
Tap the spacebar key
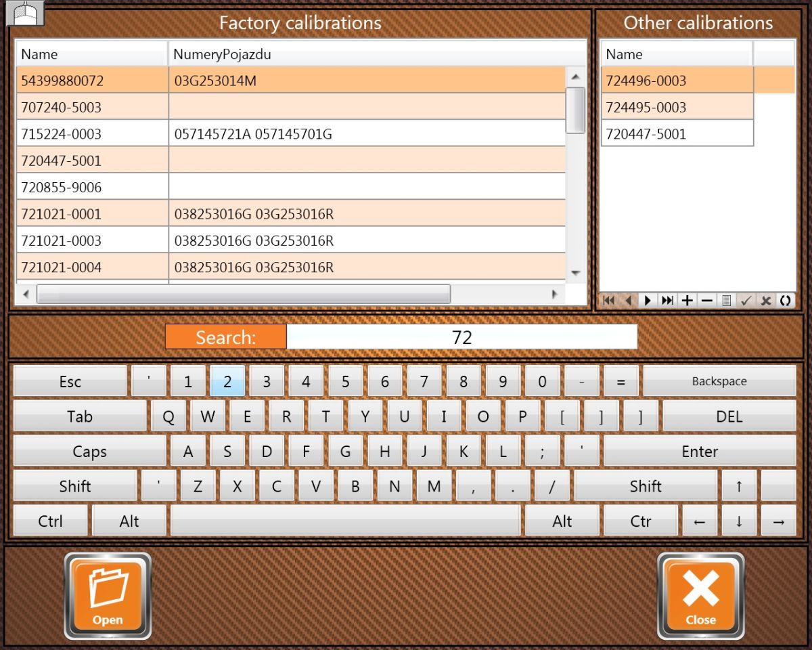click(346, 521)
